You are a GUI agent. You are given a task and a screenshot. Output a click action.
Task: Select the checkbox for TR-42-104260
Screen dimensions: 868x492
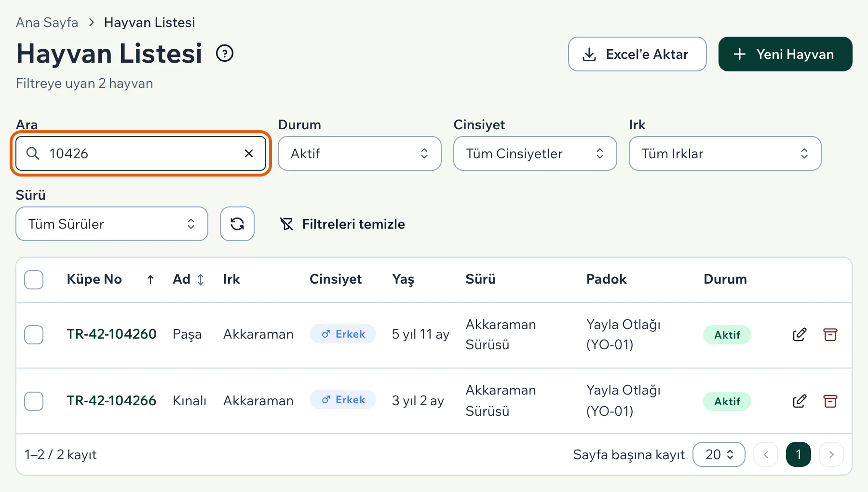(34, 335)
